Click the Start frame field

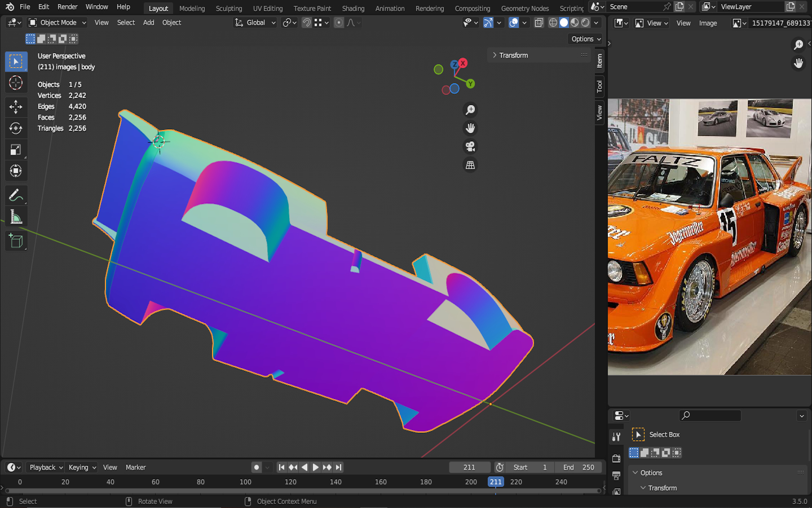point(530,467)
